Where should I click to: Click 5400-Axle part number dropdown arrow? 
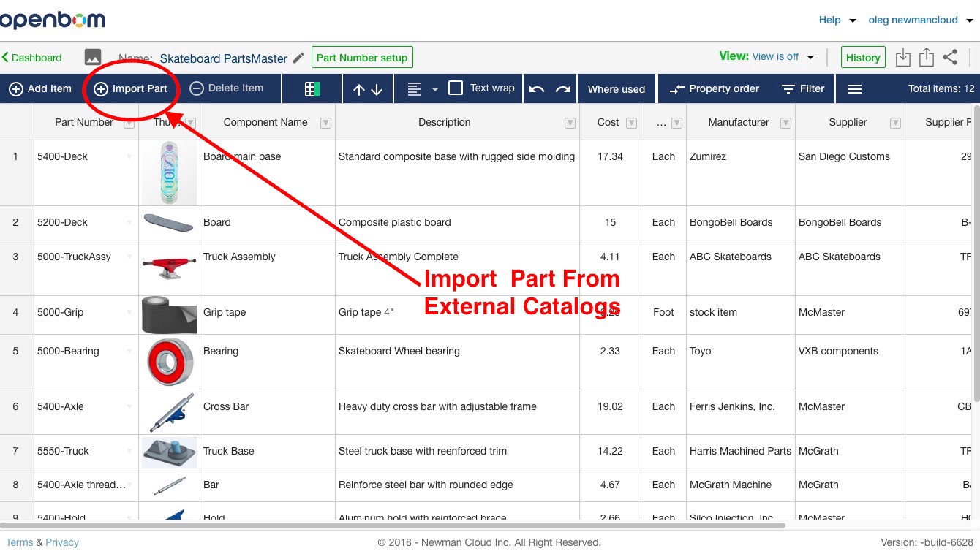click(x=129, y=407)
